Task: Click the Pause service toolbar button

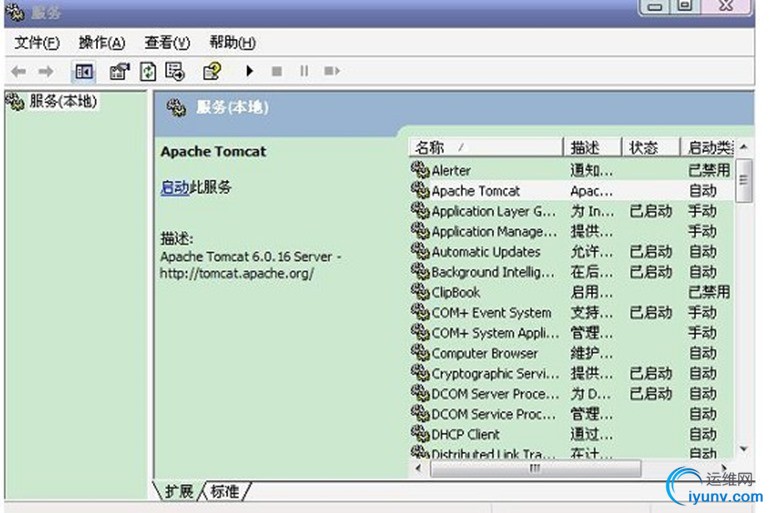Action: pyautogui.click(x=304, y=72)
